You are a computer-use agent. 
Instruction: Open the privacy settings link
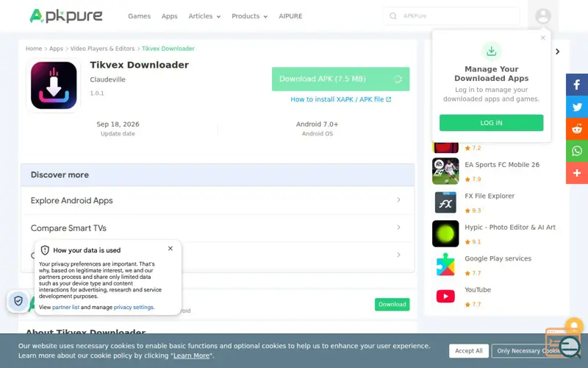[134, 307]
